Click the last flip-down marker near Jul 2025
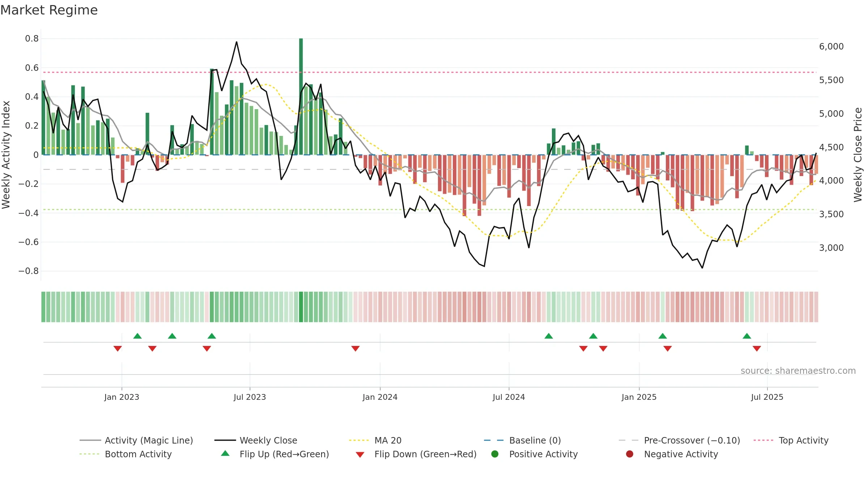This screenshot has height=488, width=868. click(757, 348)
